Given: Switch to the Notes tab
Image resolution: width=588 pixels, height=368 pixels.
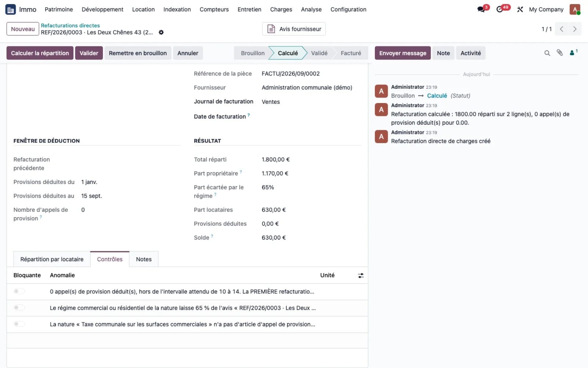Looking at the screenshot, I should [144, 259].
